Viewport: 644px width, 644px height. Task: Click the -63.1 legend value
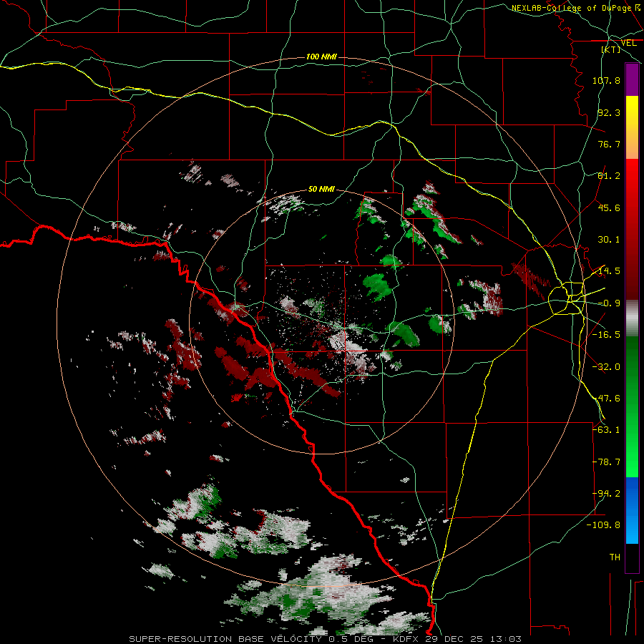606,430
